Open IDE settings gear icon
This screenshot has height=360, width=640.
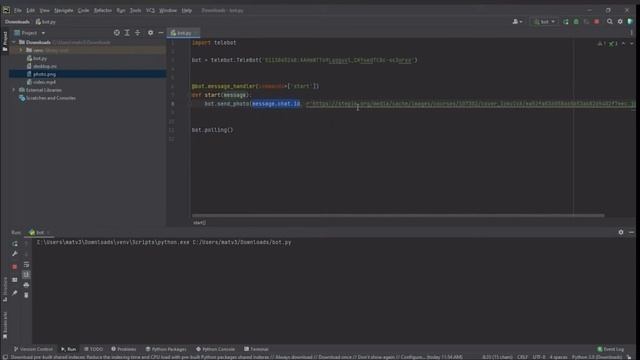coord(620,22)
